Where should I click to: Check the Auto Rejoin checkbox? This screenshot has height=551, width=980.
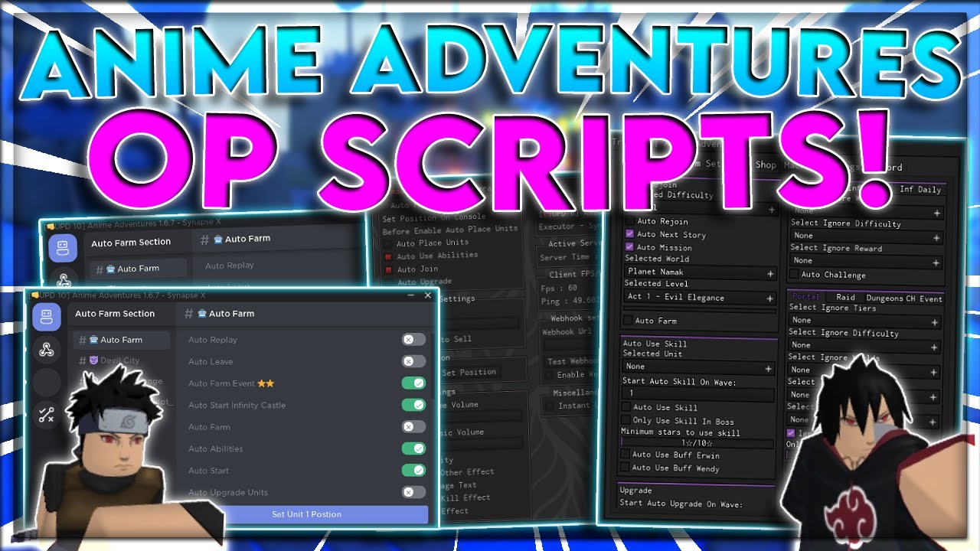[x=629, y=221]
